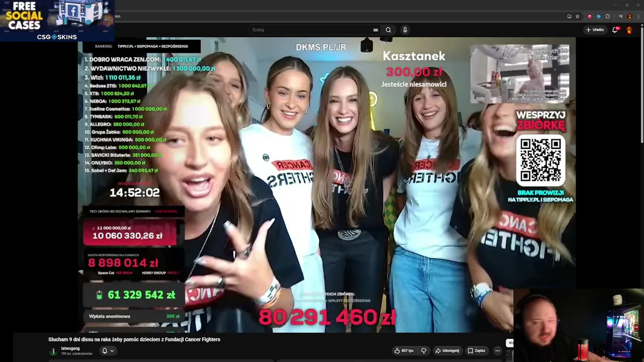The image size is (644, 362).
Task: Click the Udostępnij share button
Action: pyautogui.click(x=447, y=350)
